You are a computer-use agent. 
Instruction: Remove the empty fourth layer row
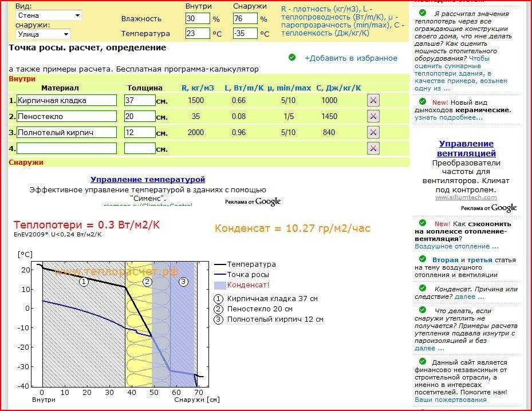(373, 148)
